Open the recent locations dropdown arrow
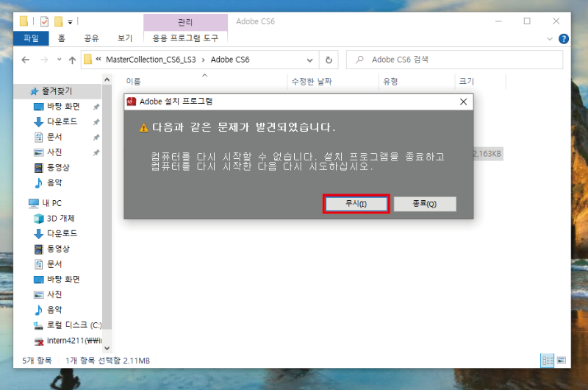 point(59,60)
